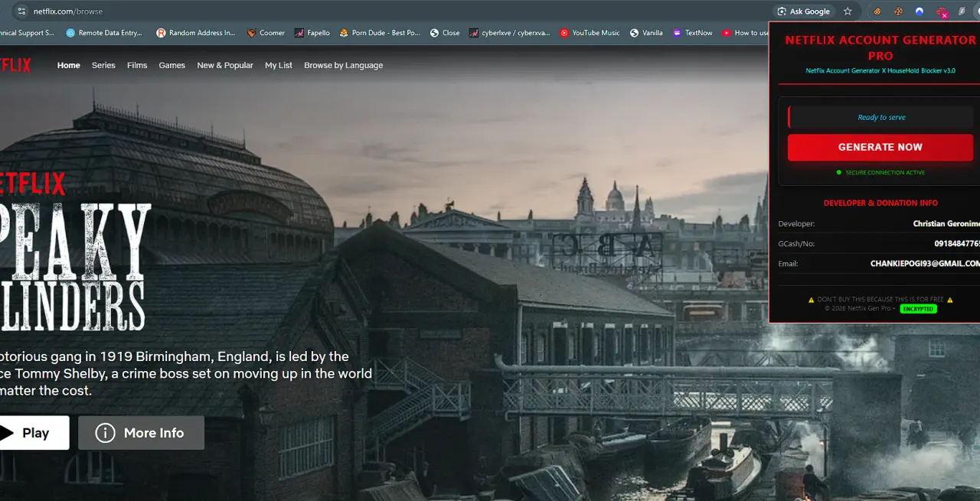Select the Series menu item
This screenshot has width=980, height=501.
coord(103,65)
